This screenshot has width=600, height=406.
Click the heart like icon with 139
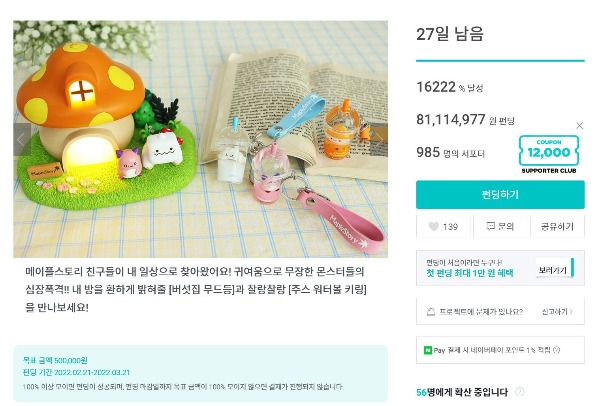[x=433, y=227]
